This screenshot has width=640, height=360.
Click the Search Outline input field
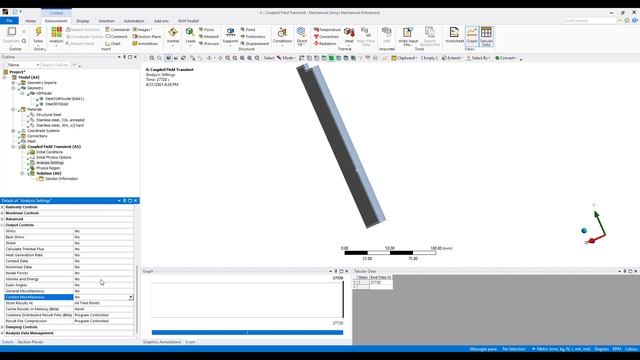coord(56,65)
